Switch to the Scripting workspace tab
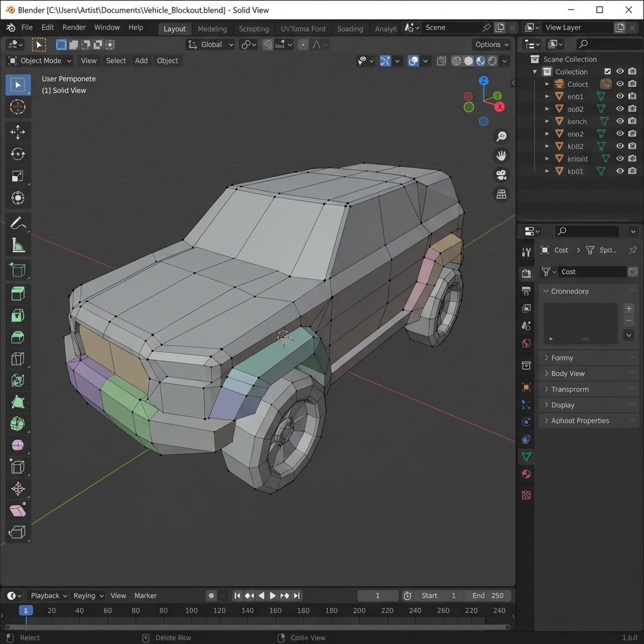This screenshot has height=644, width=644. (254, 28)
